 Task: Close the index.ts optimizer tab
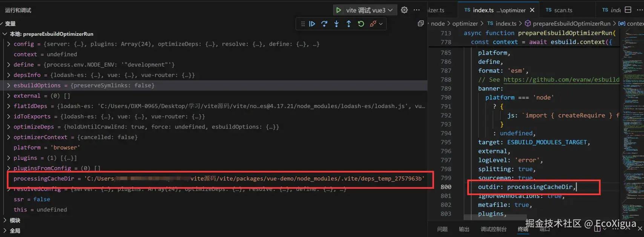[532, 10]
